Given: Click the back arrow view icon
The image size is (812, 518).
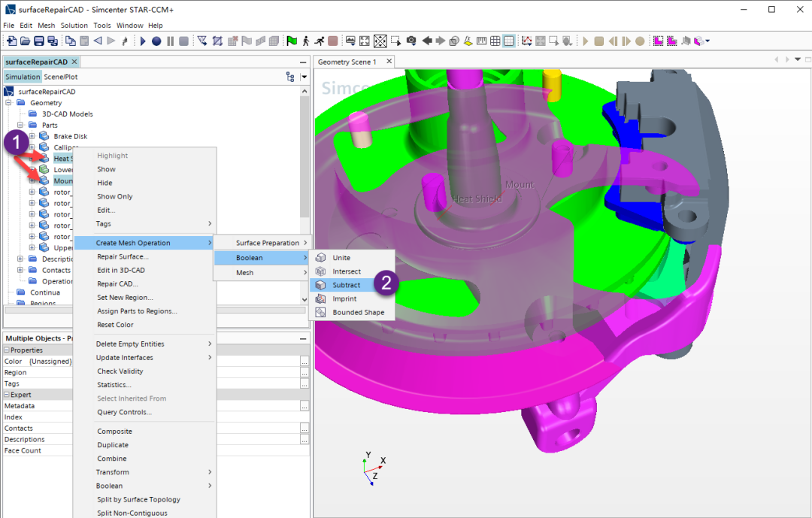Looking at the screenshot, I should (x=427, y=41).
